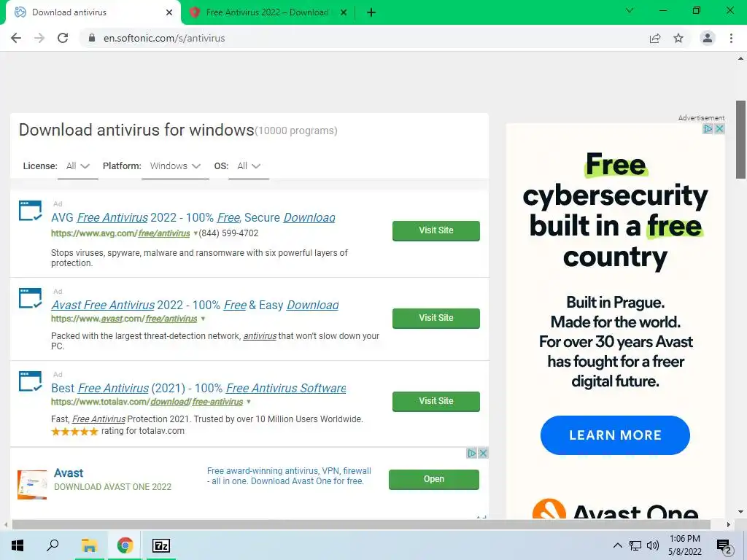Open Chrome's three-dot menu
The height and width of the screenshot is (560, 747).
tap(731, 38)
